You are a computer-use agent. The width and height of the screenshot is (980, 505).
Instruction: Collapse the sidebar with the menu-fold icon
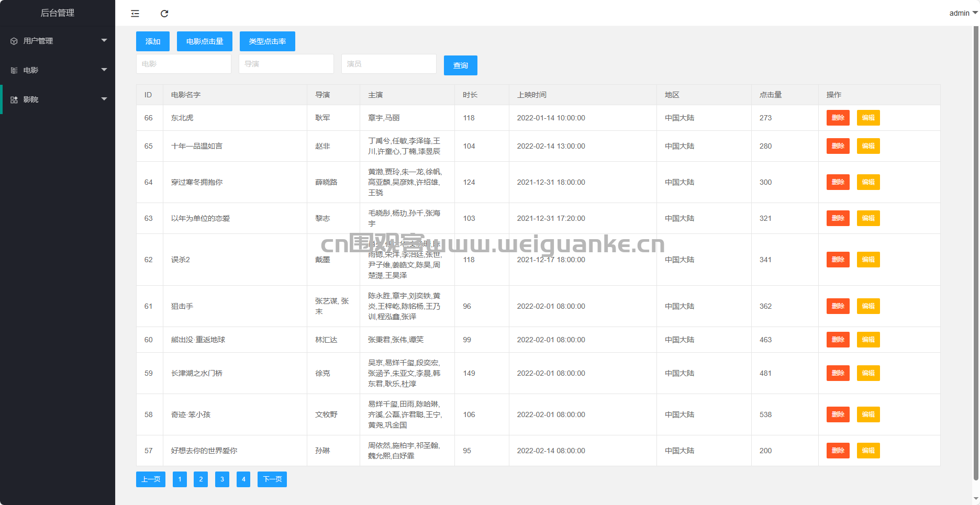(x=135, y=14)
